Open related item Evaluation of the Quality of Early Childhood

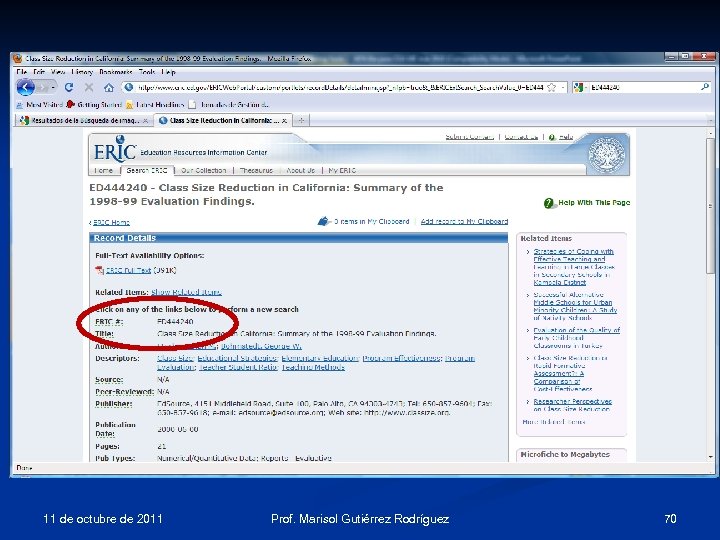[576, 338]
